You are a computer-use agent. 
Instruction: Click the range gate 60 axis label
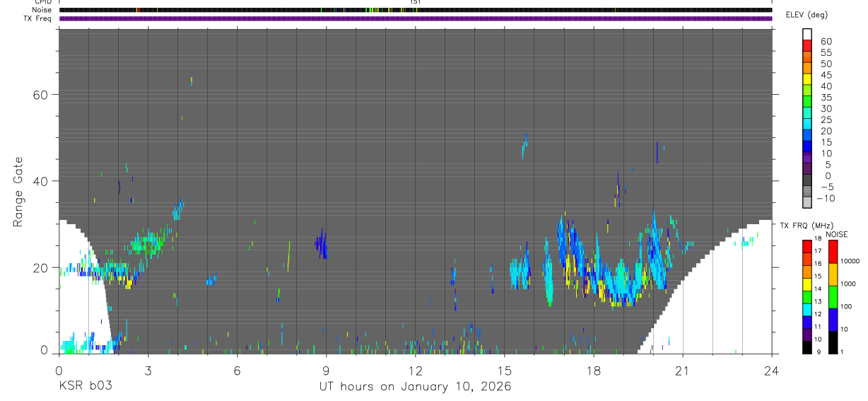40,94
